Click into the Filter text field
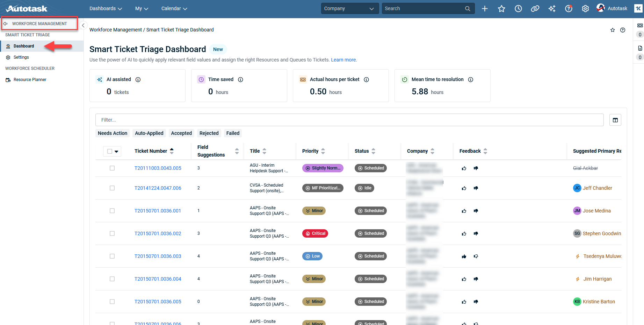The height and width of the screenshot is (325, 644). tap(349, 120)
